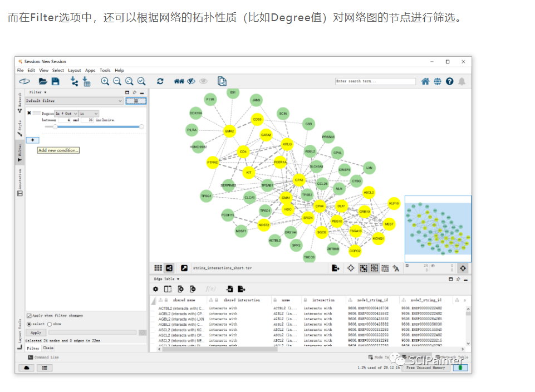Zoom out of the network view
The height and width of the screenshot is (392, 535).
coord(117,81)
